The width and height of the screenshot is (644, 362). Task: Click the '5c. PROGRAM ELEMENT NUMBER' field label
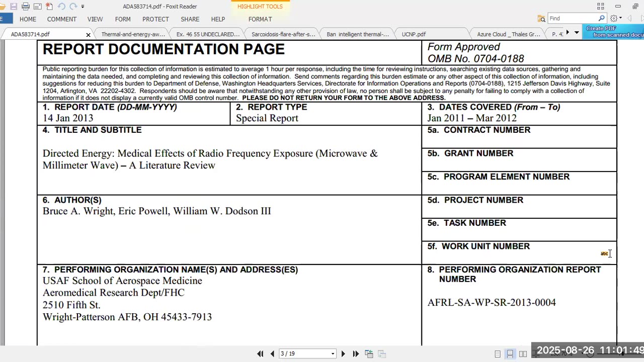point(499,176)
